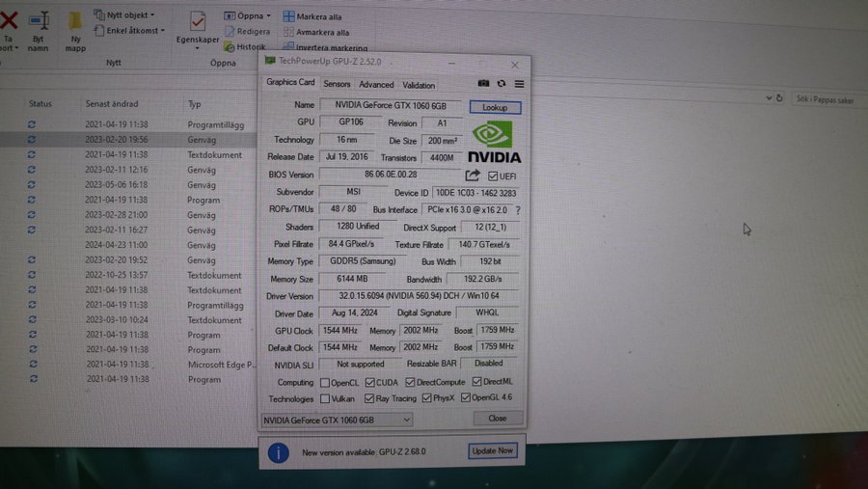This screenshot has height=489, width=868.
Task: Click Avmarkera alla in Explorer ribbon
Action: (316, 32)
